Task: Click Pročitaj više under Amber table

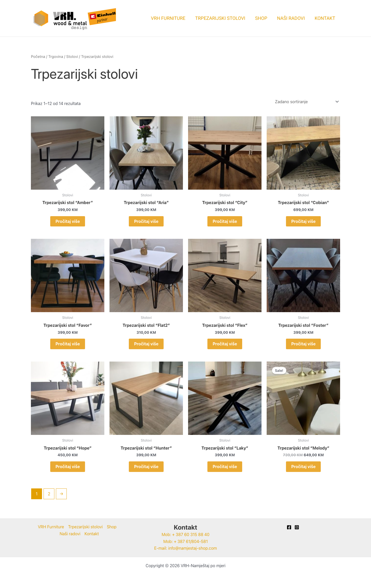Action: click(x=68, y=221)
